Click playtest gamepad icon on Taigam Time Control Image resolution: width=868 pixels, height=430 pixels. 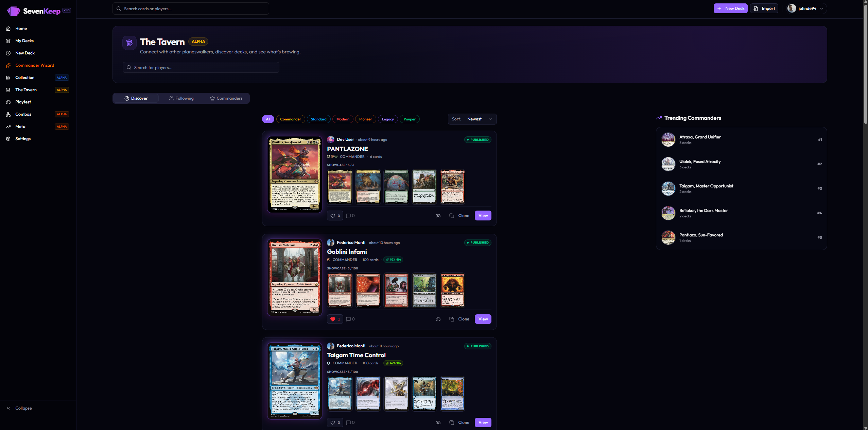click(x=438, y=423)
